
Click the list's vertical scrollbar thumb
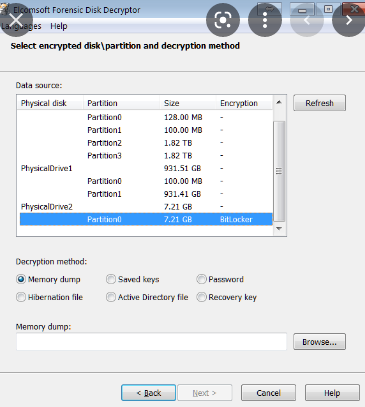click(x=279, y=171)
